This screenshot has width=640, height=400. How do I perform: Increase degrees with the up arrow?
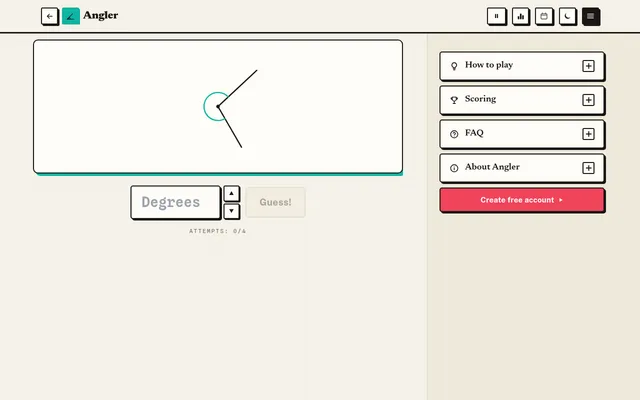point(231,193)
